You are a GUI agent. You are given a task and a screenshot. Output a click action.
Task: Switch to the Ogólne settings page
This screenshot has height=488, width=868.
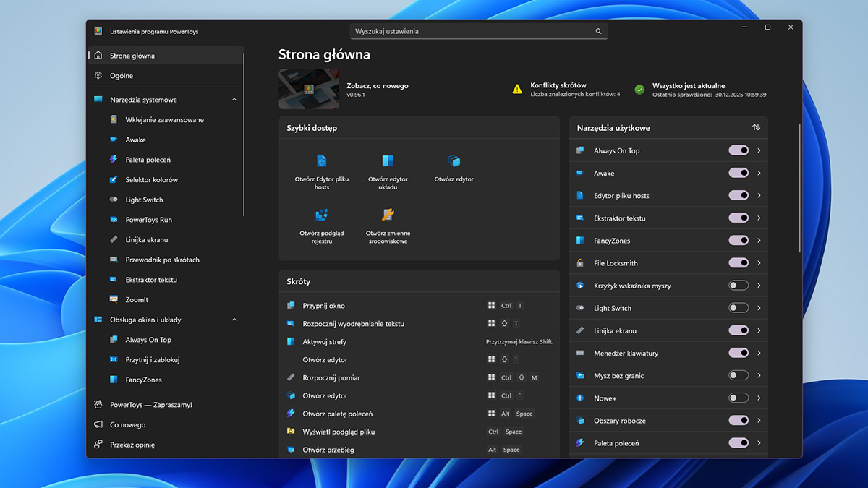pyautogui.click(x=121, y=75)
